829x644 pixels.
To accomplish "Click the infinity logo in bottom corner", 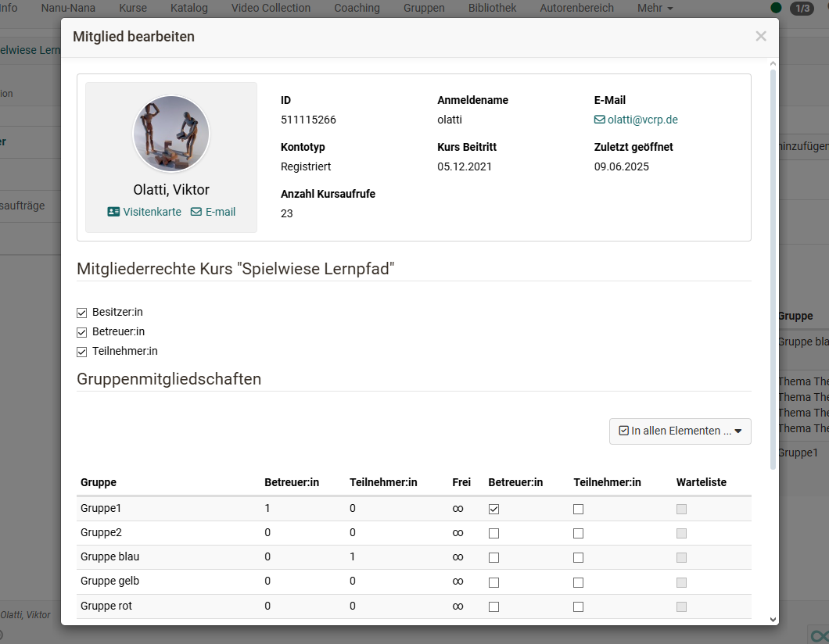I will (818, 634).
